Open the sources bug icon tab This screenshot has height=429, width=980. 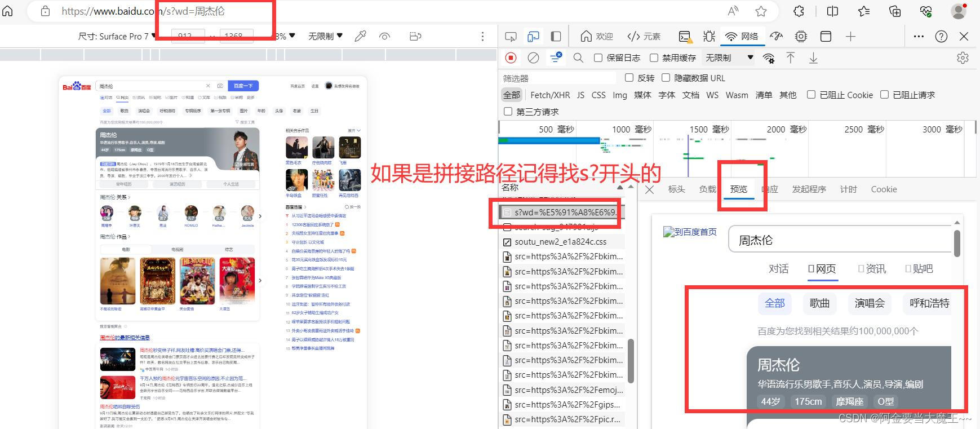[x=709, y=37]
